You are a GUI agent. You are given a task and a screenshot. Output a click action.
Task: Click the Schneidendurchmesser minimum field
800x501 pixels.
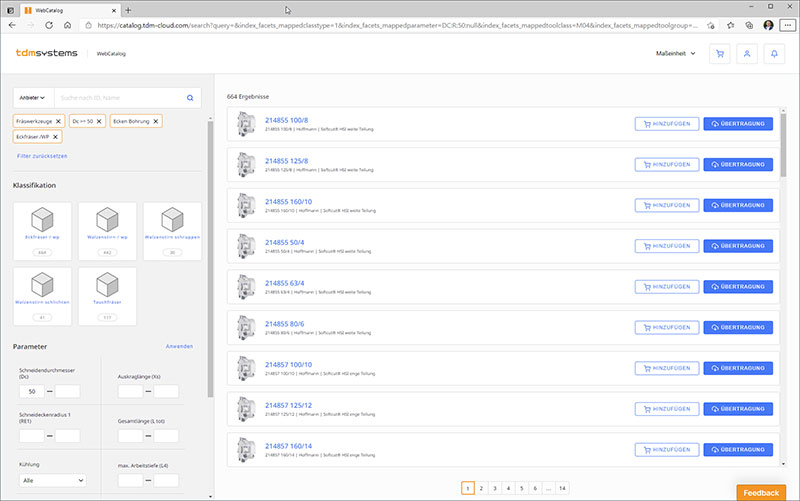click(32, 392)
